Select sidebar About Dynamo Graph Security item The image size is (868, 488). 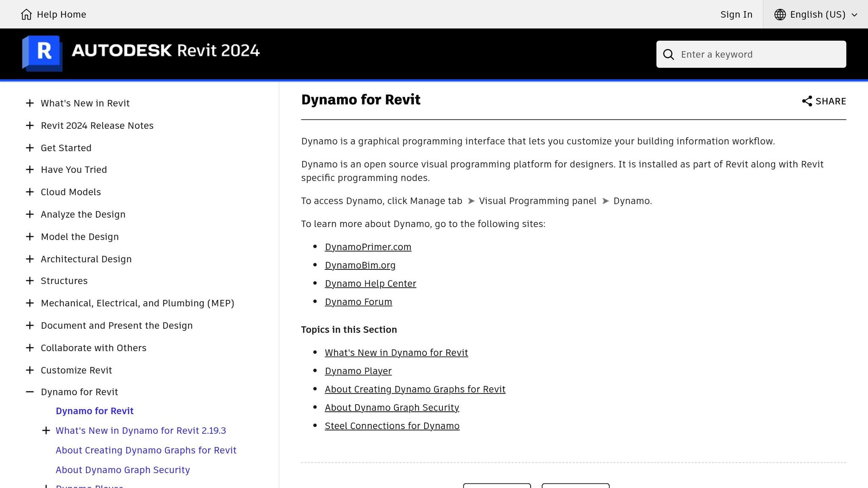122,470
